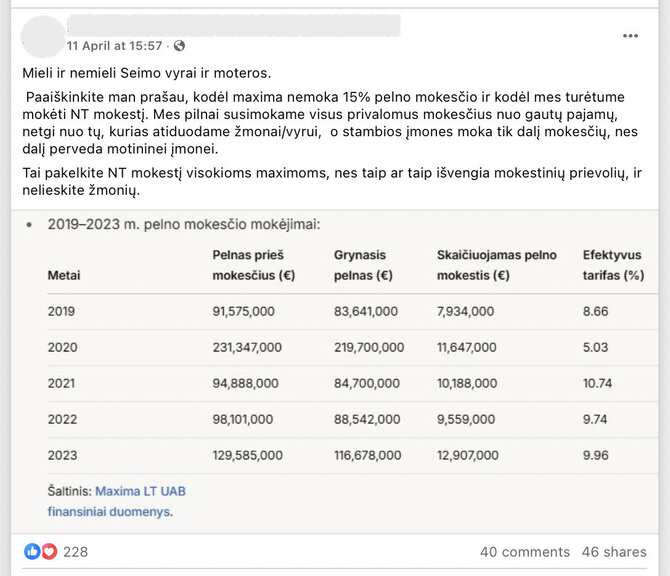Select the year cell 2021
Image resolution: width=670 pixels, height=576 pixels.
click(x=61, y=383)
